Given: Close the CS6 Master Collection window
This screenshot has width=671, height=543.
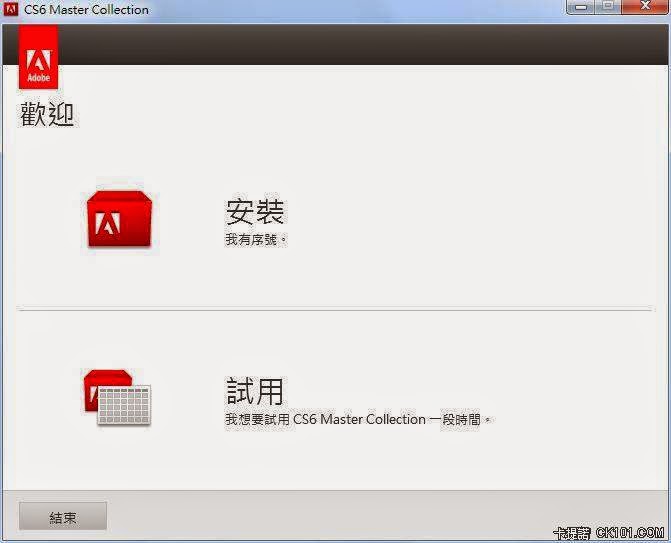Looking at the screenshot, I should tap(645, 7).
